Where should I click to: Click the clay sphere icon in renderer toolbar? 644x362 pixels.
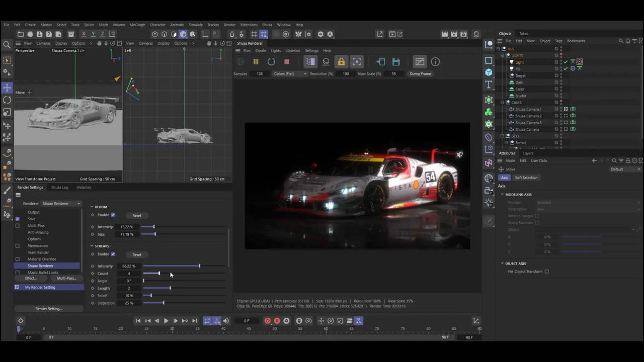[x=326, y=62]
